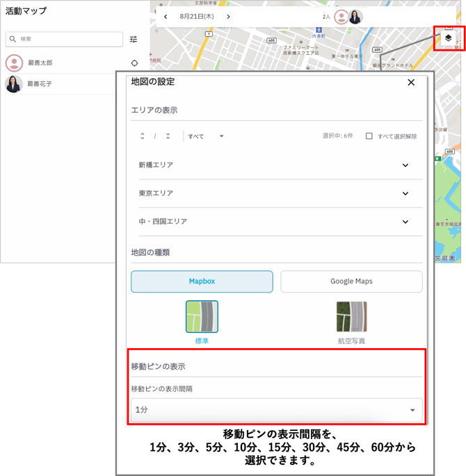466x476 pixels.
Task: Switch map type to Mapbox
Action: (202, 281)
